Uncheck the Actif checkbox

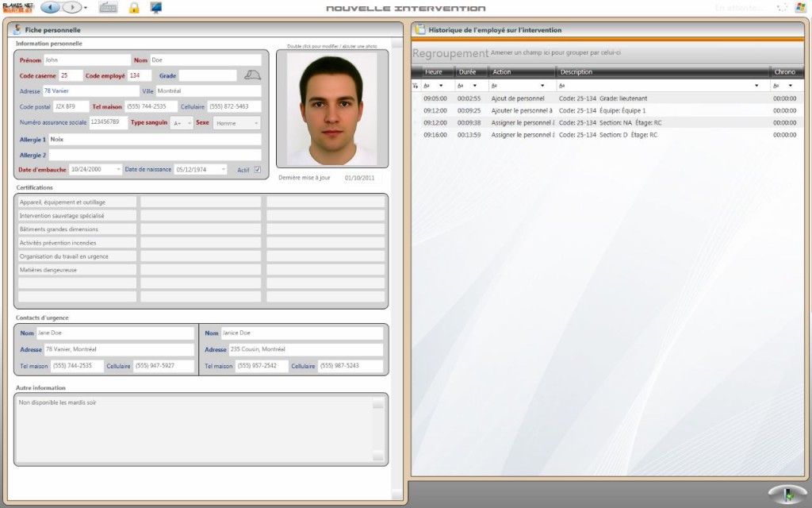pos(257,170)
